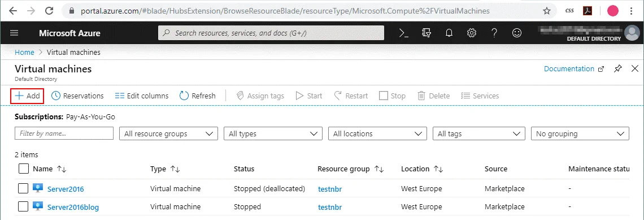Expand the All tags dropdown
Screen dimensions: 644x220
(x=479, y=133)
